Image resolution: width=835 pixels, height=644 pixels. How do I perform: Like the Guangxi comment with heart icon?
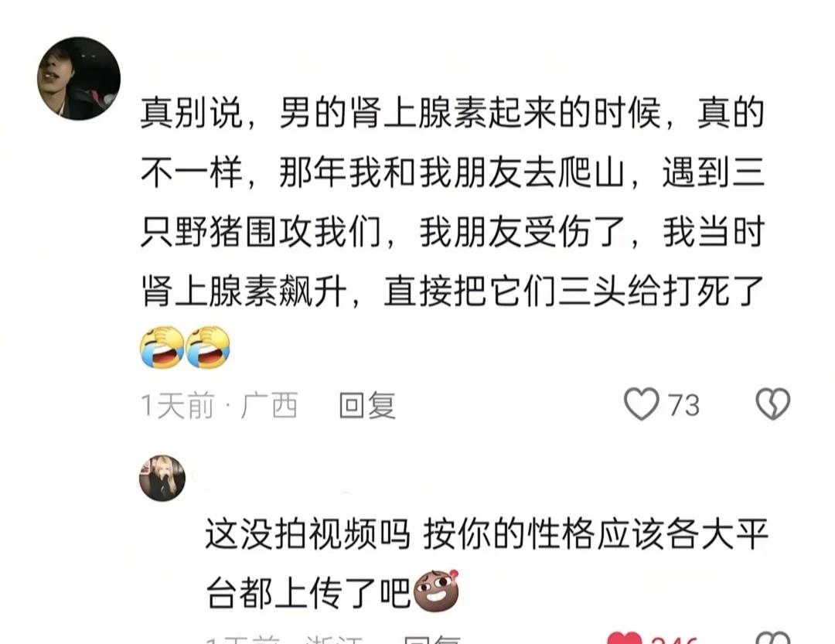(641, 404)
